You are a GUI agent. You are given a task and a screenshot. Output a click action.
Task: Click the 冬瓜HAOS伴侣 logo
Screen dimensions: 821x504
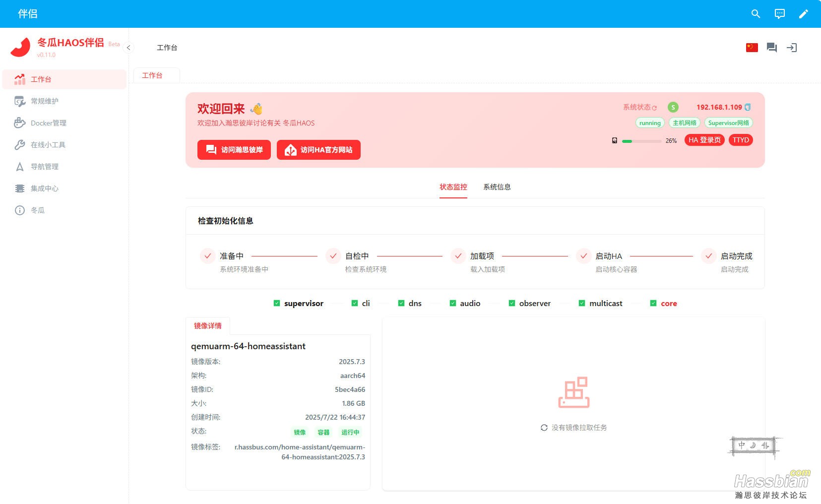click(20, 48)
